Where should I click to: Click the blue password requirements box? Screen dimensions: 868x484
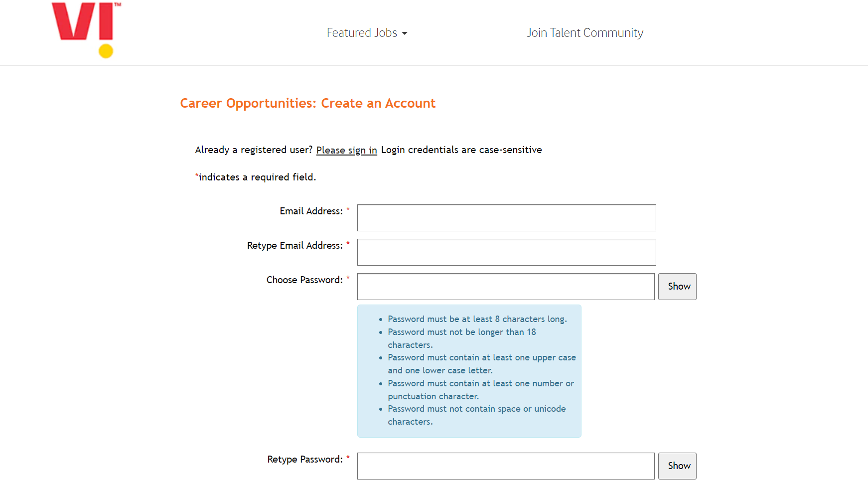tap(469, 371)
